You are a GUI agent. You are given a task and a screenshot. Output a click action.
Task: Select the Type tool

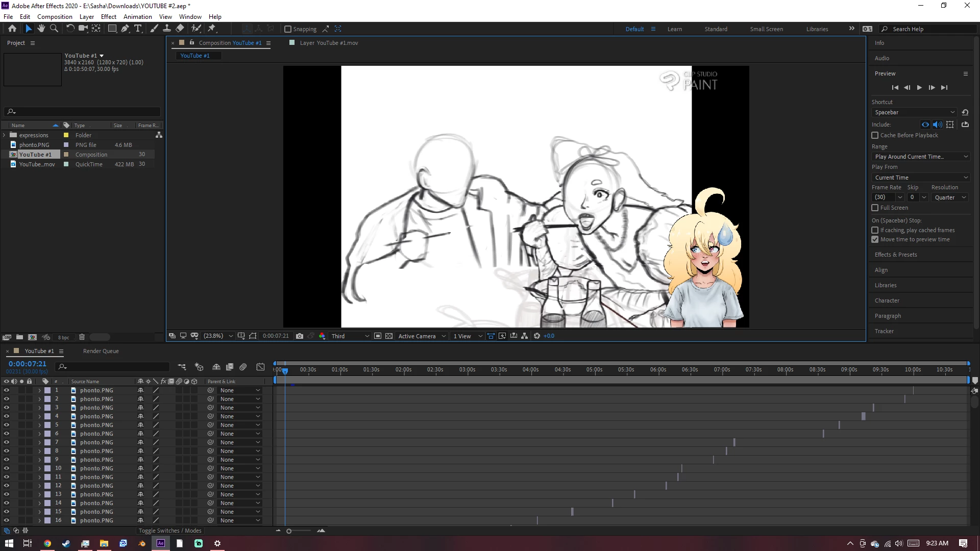point(138,29)
